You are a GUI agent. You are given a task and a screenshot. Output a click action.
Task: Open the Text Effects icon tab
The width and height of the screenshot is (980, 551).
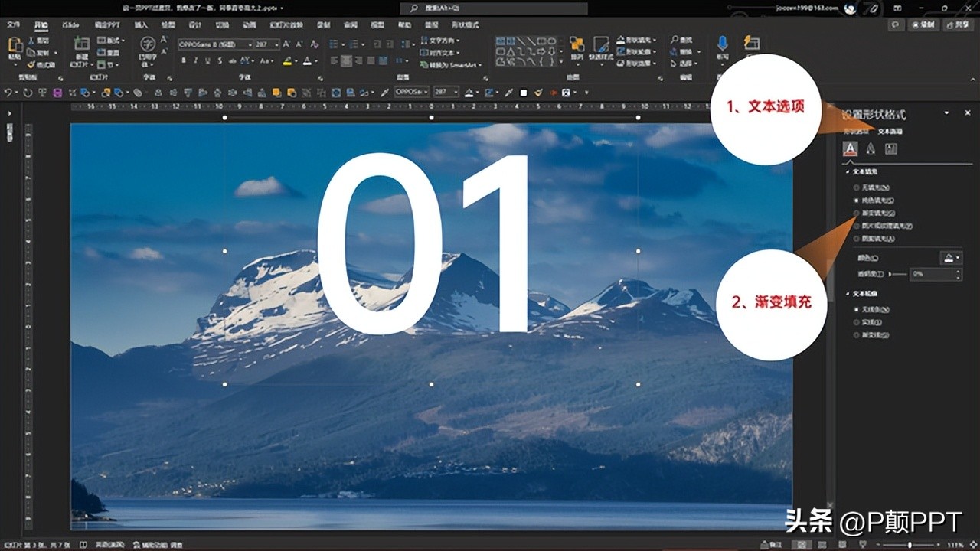click(x=871, y=148)
